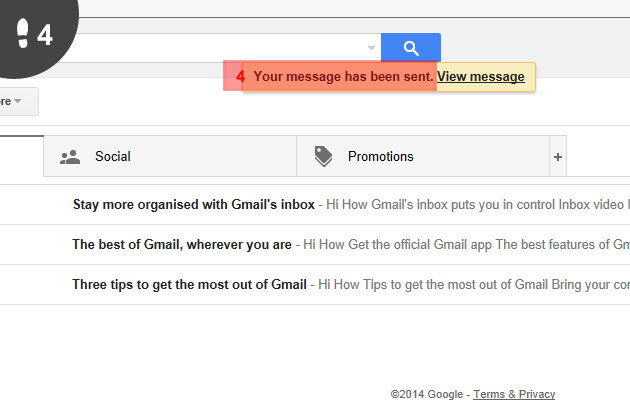Click the 'Your message has been sent' notification

(343, 76)
